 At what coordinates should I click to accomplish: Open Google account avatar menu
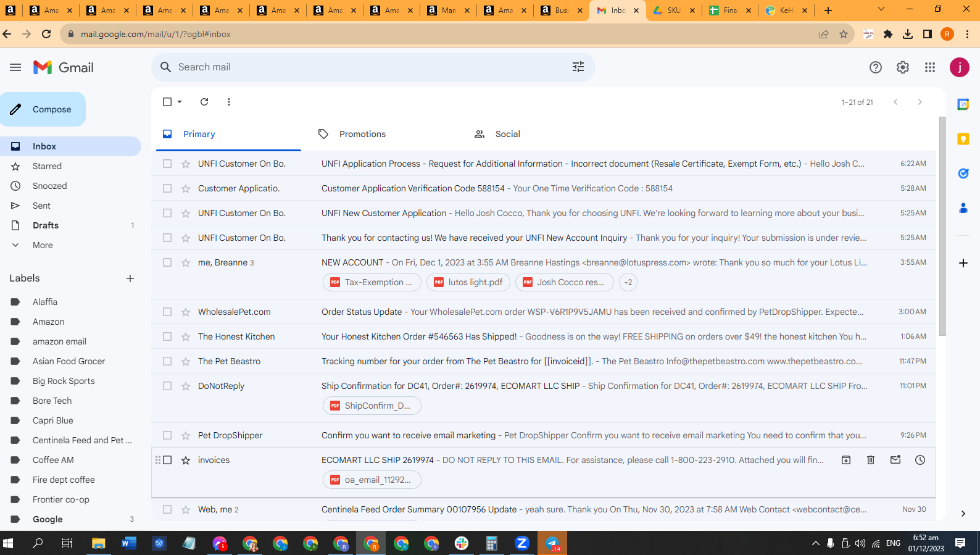click(x=960, y=67)
